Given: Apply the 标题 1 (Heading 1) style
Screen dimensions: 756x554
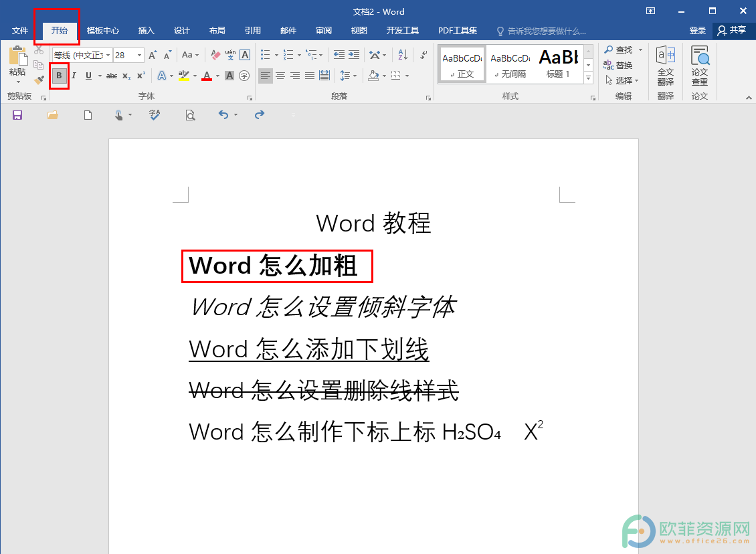Looking at the screenshot, I should tap(559, 64).
